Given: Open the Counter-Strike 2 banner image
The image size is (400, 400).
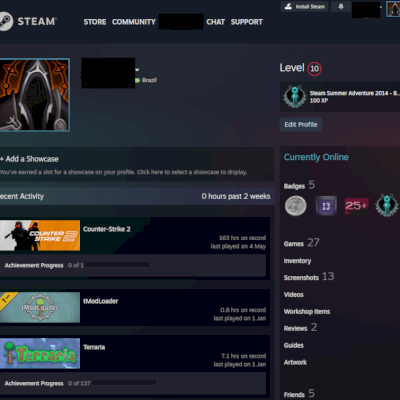Looking at the screenshot, I should click(x=40, y=235).
